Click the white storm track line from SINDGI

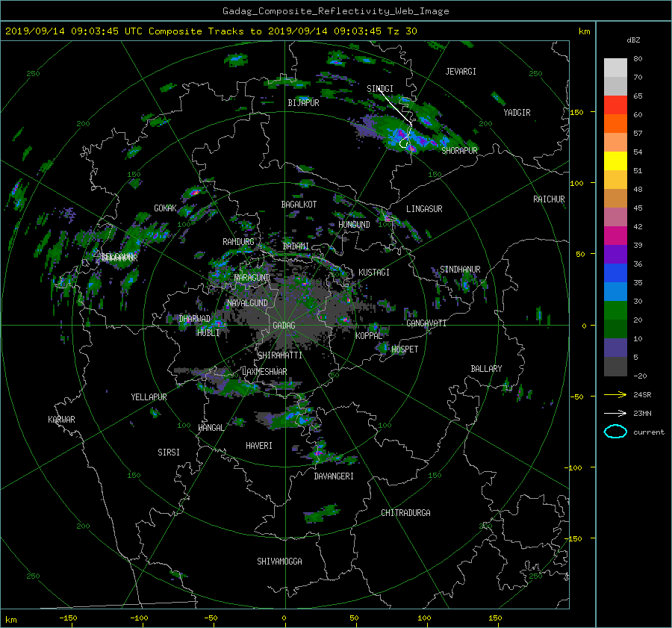point(396,108)
